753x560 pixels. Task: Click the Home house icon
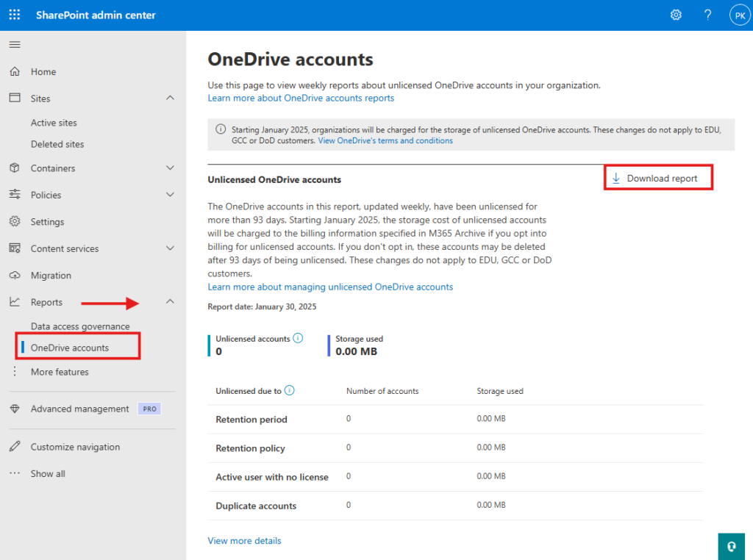[15, 71]
